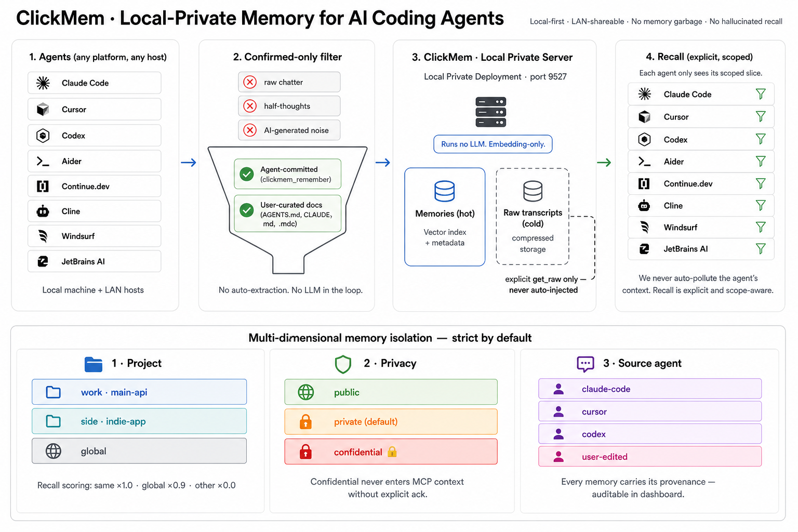
Task: Toggle the green check on Agent-committed
Action: [x=247, y=174]
